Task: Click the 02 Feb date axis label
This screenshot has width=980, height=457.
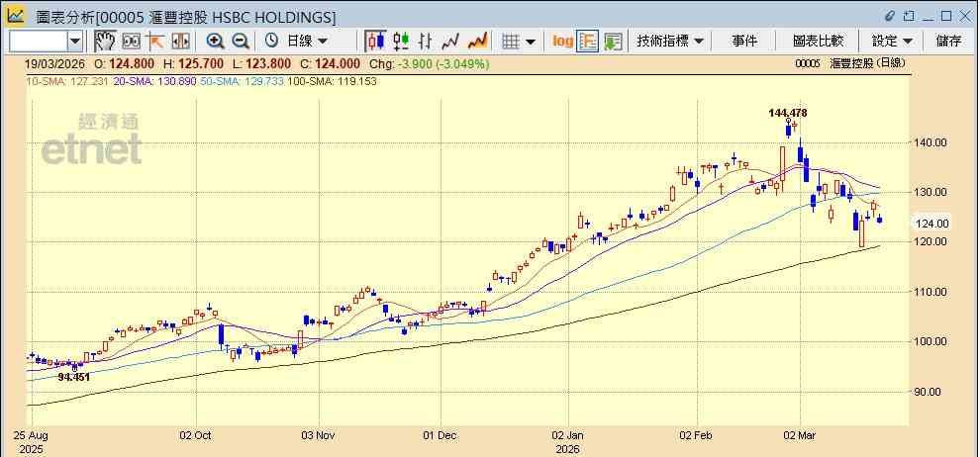Action: [697, 434]
